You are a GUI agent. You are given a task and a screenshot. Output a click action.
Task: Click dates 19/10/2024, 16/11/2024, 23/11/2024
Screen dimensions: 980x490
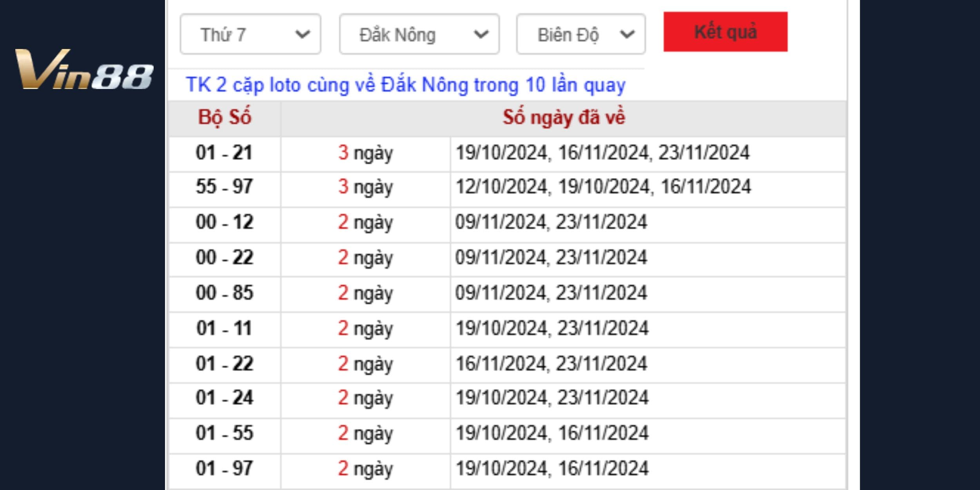click(x=603, y=153)
